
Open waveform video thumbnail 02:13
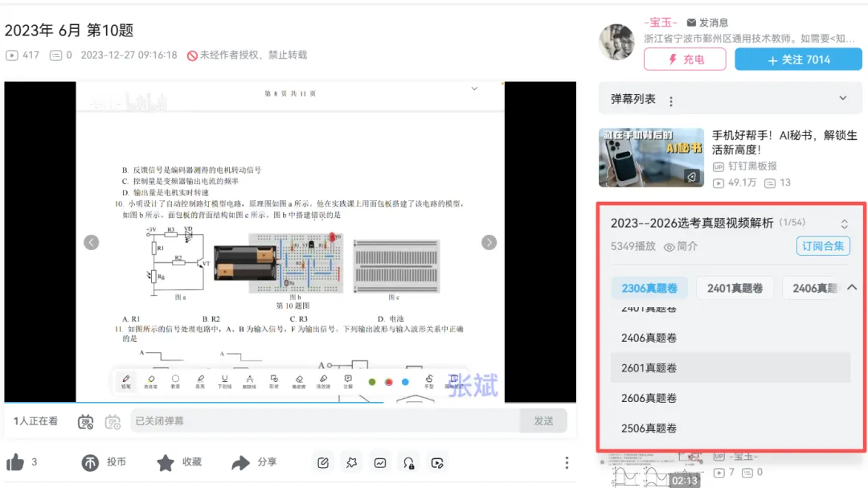point(651,471)
